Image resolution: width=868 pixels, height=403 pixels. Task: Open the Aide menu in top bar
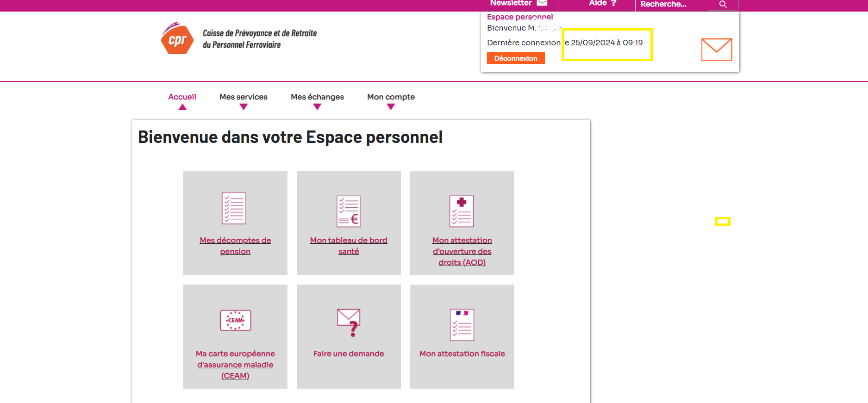pos(602,4)
